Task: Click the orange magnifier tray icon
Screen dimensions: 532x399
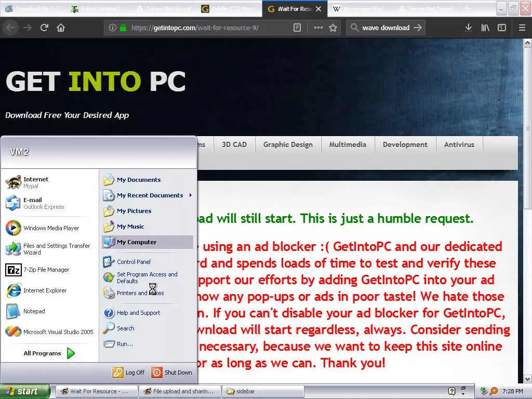Action: point(494,391)
